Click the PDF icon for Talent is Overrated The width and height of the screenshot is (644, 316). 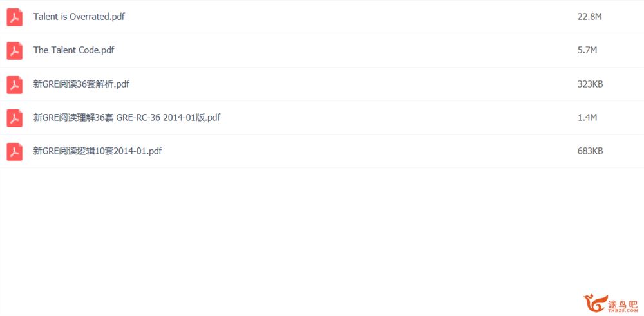[x=14, y=17]
